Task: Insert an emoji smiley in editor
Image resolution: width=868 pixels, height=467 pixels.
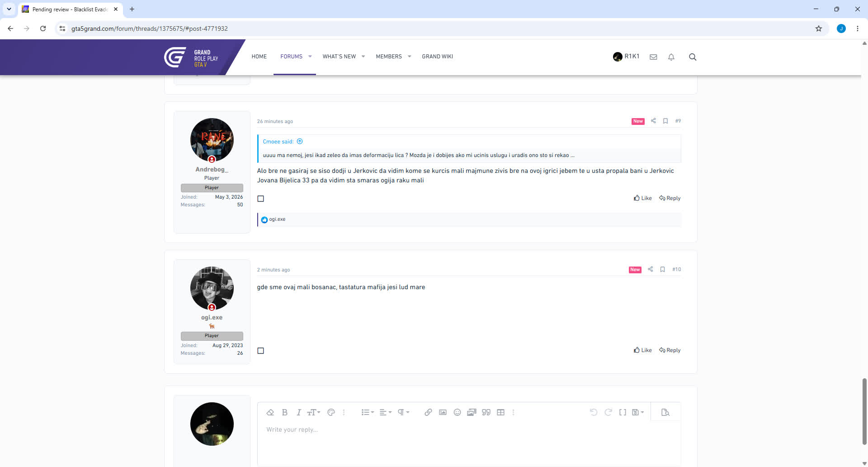Action: tap(457, 412)
